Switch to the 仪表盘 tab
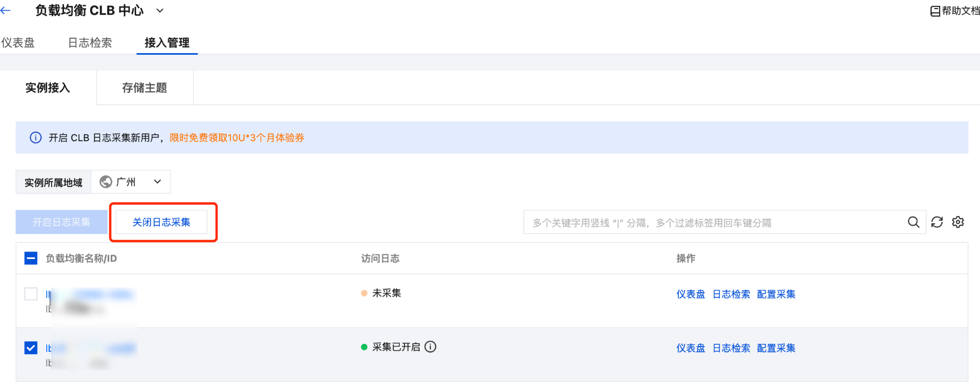 [x=18, y=43]
